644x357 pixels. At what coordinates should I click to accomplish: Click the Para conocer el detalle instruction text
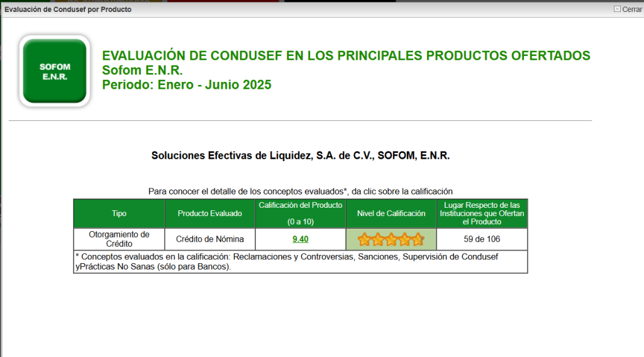[301, 191]
